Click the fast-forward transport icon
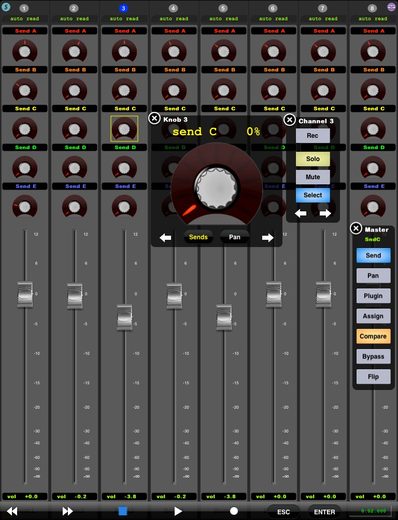Screen dimensions: 398x520 tap(67, 511)
